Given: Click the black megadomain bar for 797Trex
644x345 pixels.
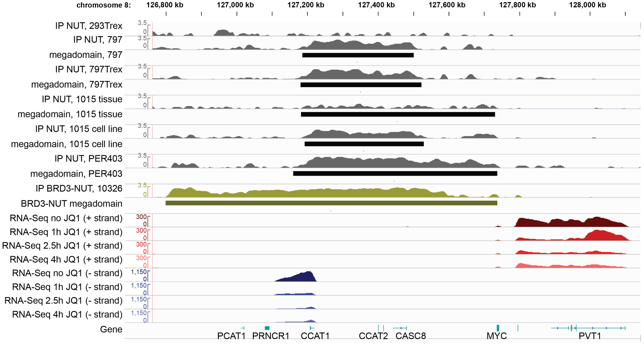Looking at the screenshot, I should 361,85.
